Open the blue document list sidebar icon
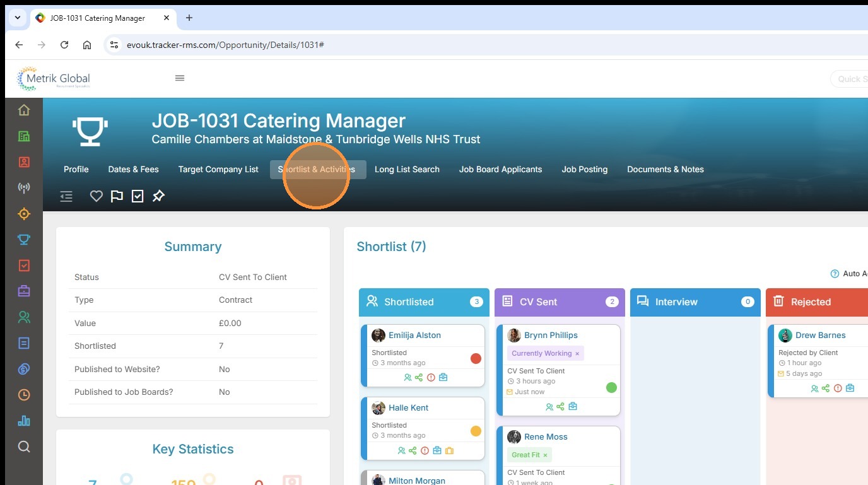Image resolution: width=868 pixels, height=485 pixels. click(x=24, y=343)
